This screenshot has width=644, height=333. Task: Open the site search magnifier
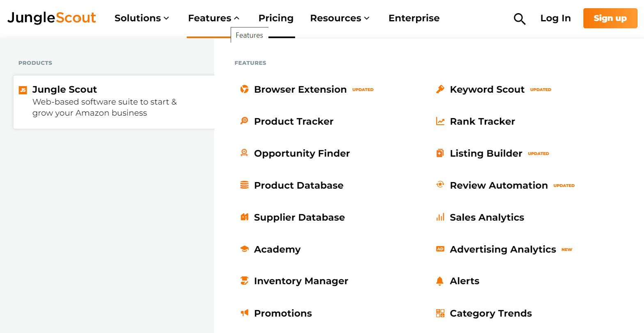[x=520, y=18]
